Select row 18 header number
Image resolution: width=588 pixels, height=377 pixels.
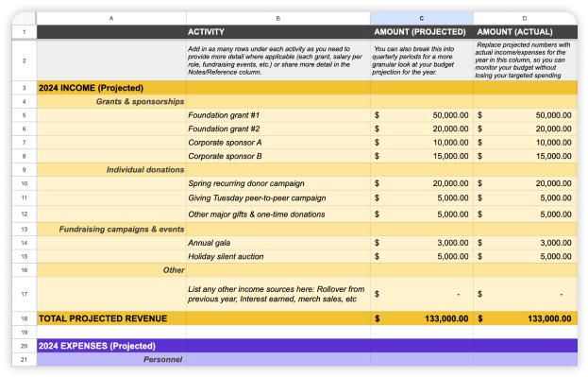(x=25, y=318)
